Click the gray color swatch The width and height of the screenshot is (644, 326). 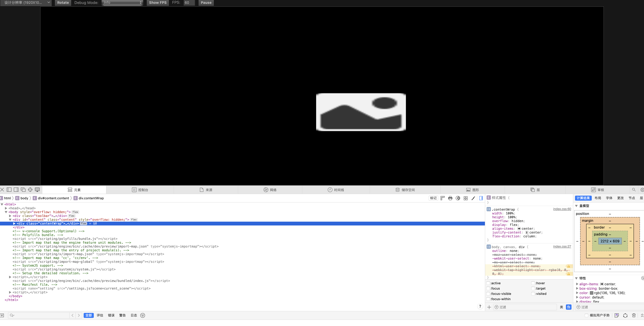(591, 293)
